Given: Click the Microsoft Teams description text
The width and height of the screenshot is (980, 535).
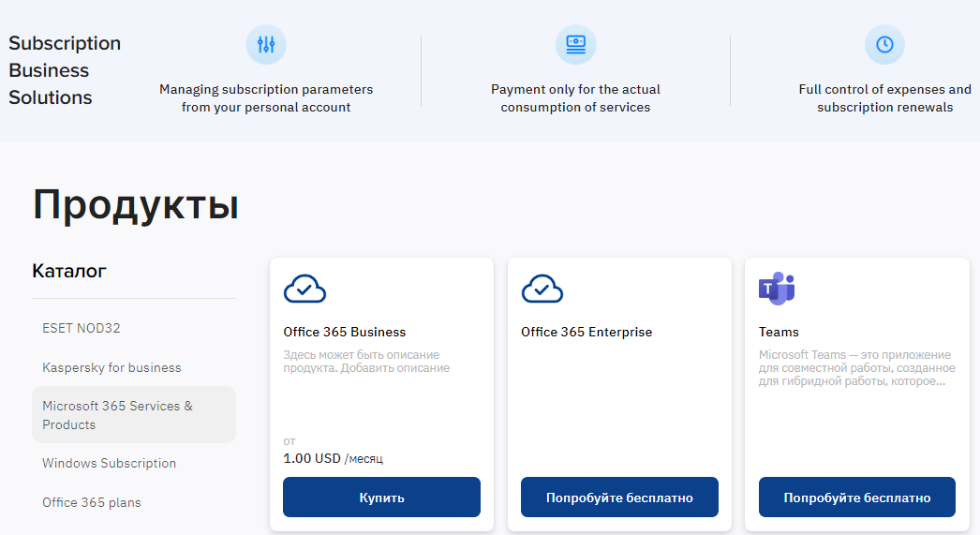Looking at the screenshot, I should [x=857, y=368].
